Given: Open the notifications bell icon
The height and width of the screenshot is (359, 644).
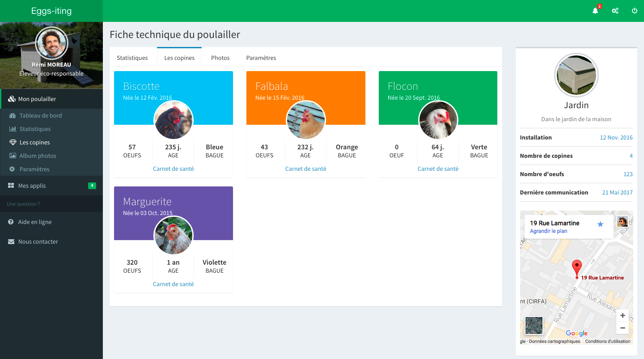Looking at the screenshot, I should 595,11.
